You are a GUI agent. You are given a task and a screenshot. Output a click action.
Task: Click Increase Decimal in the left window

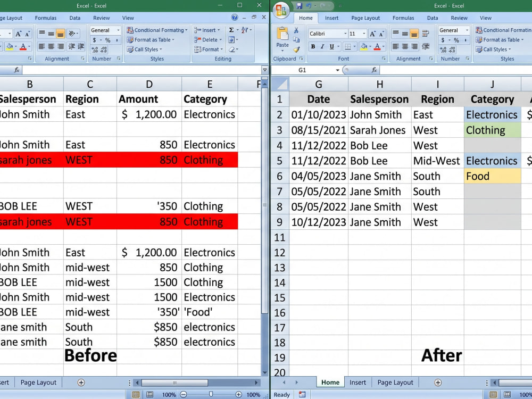(x=95, y=49)
